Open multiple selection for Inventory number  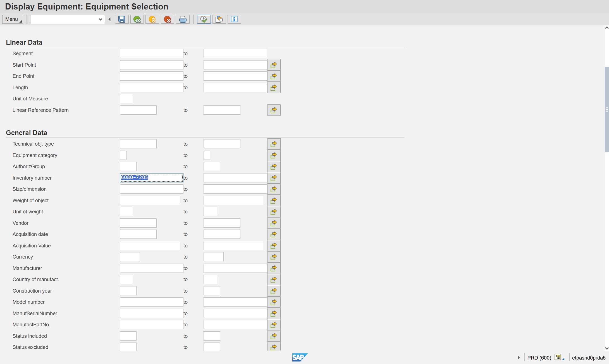(274, 178)
